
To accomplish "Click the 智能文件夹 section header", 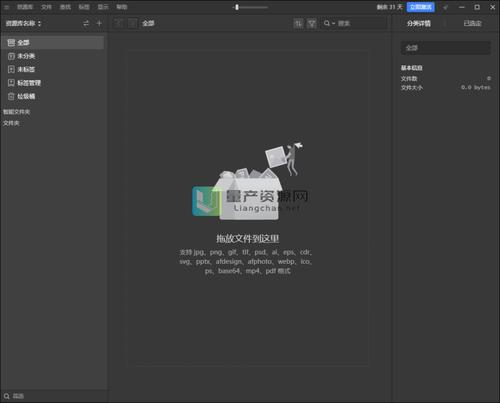I will click(16, 112).
